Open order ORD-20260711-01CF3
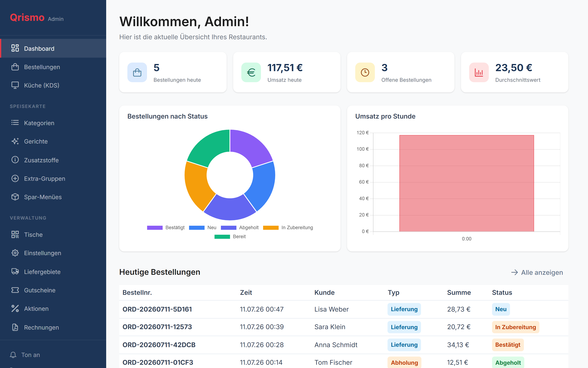Viewport: 588px width, 368px height. tap(158, 362)
